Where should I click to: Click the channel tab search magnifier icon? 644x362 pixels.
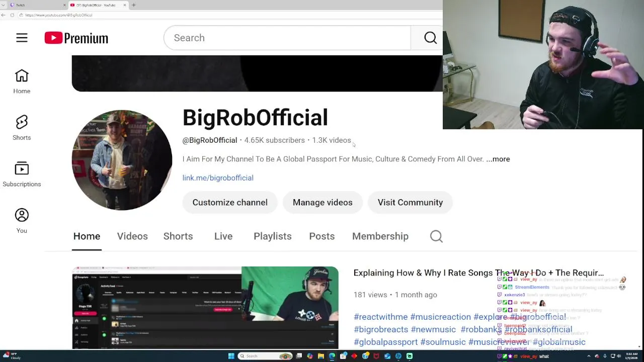coord(436,236)
